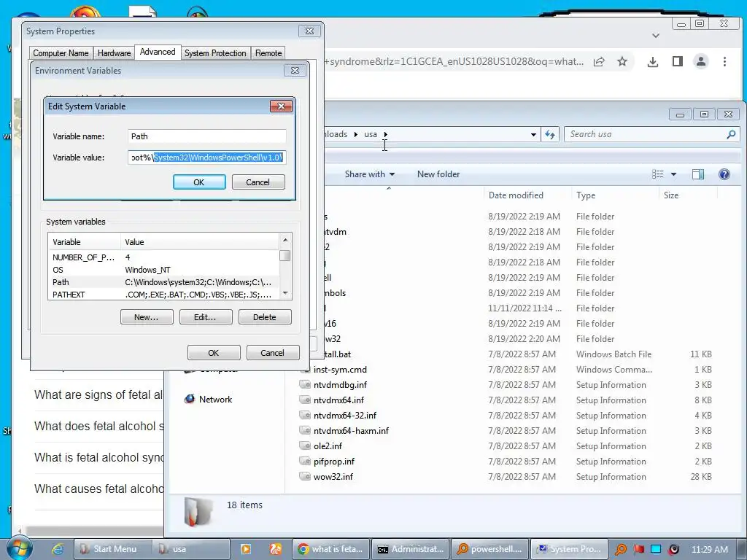This screenshot has height=560, width=747.
Task: Click OK in Environment Variables dialog
Action: [x=214, y=353]
